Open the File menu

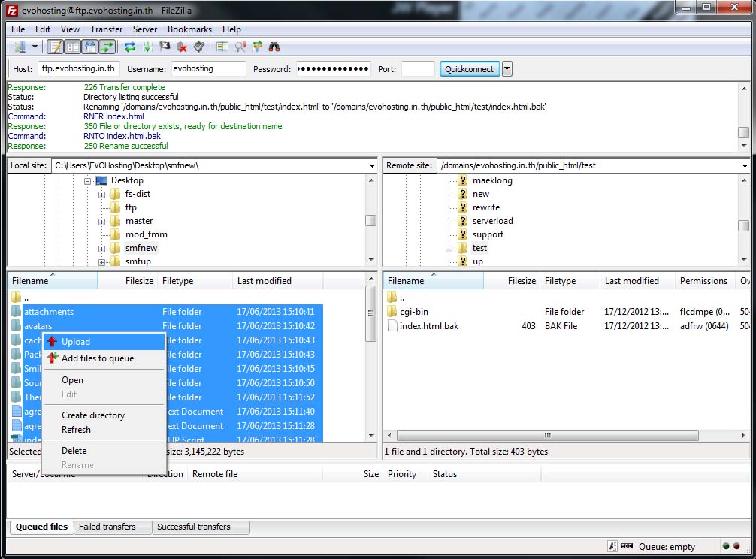click(x=18, y=29)
